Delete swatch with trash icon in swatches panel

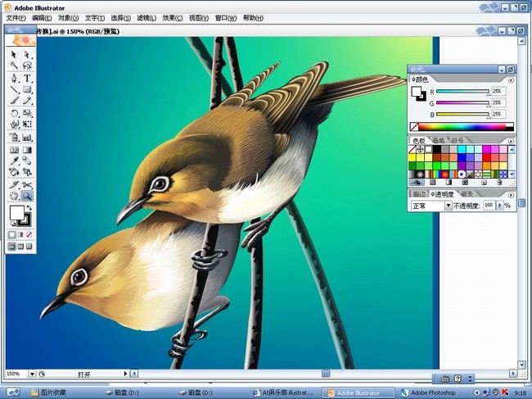[x=499, y=183]
